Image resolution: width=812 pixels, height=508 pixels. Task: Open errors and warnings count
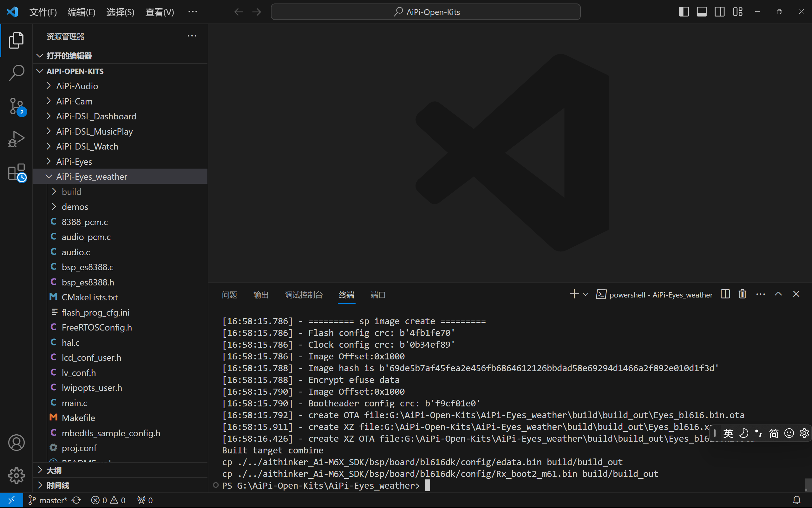pos(108,500)
